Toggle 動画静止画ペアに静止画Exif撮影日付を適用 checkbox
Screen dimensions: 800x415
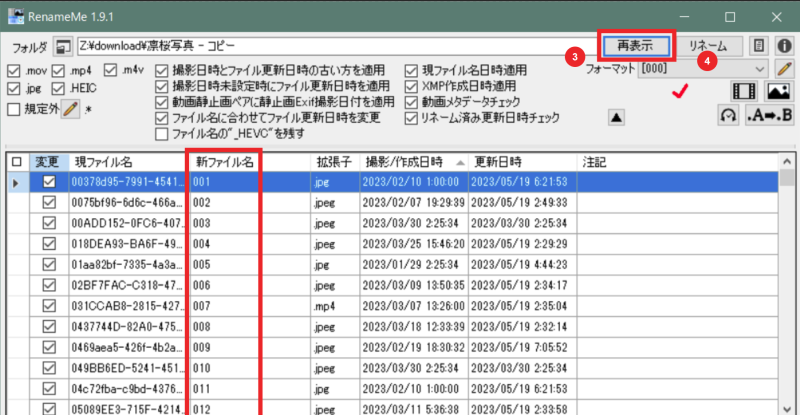click(x=161, y=102)
